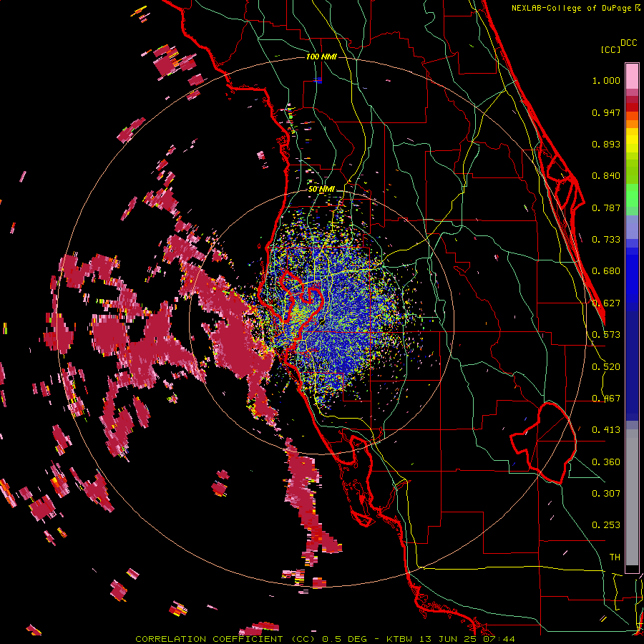Click the 0.787 scale value
The height and width of the screenshot is (644, 644).
606,208
